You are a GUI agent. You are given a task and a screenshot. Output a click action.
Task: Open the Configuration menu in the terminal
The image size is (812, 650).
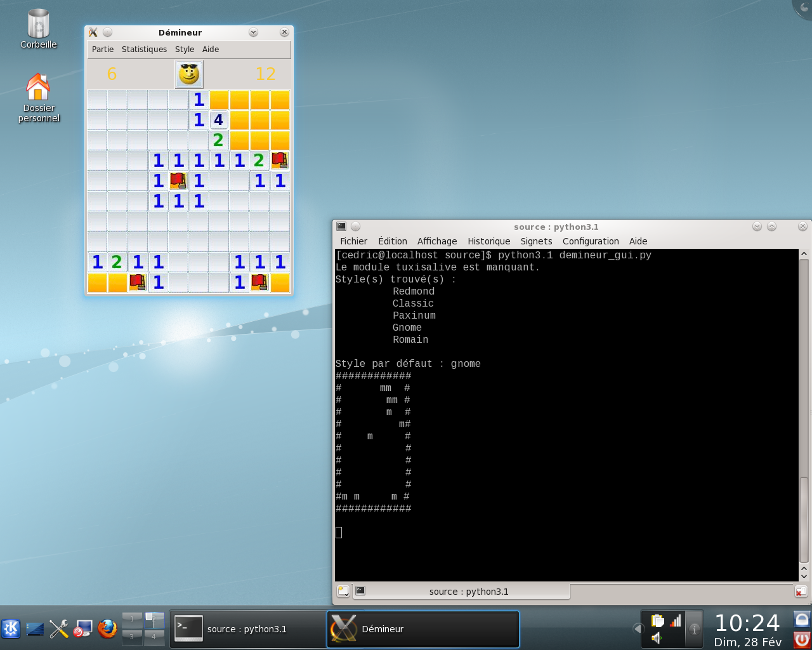pyautogui.click(x=591, y=241)
